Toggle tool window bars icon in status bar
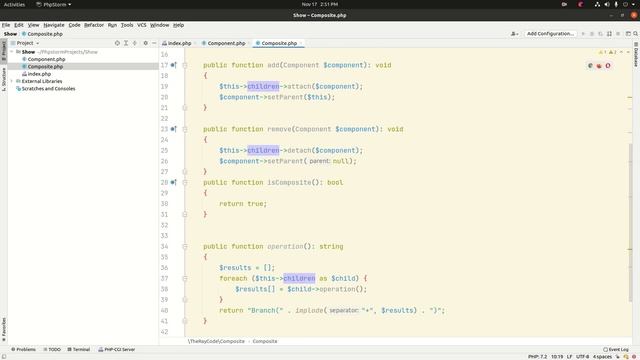 pos(3,356)
